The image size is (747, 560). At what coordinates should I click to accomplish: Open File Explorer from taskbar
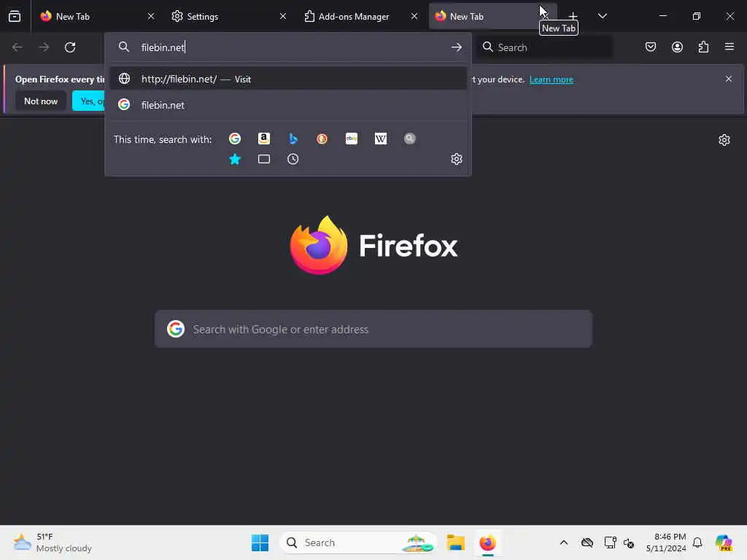tap(456, 542)
